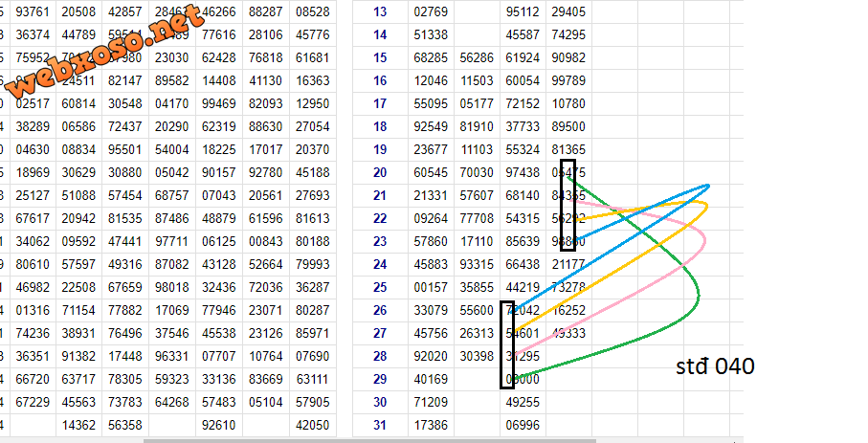
Task: Click the cell showing 56358
Action: click(124, 423)
